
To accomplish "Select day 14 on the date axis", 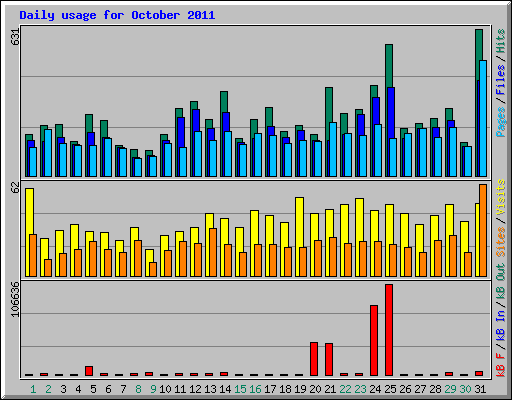I will pyautogui.click(x=225, y=389).
